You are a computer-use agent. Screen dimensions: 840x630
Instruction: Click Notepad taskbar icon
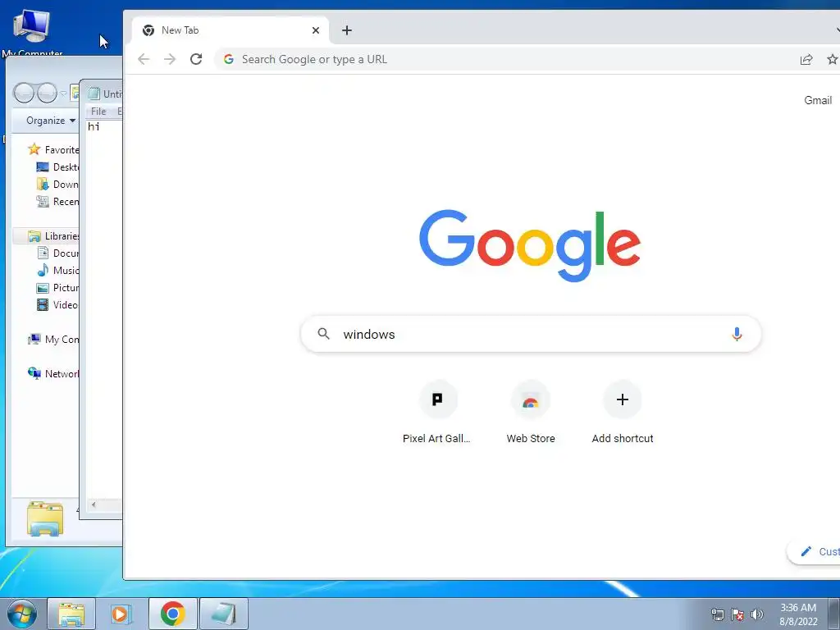[x=223, y=614]
